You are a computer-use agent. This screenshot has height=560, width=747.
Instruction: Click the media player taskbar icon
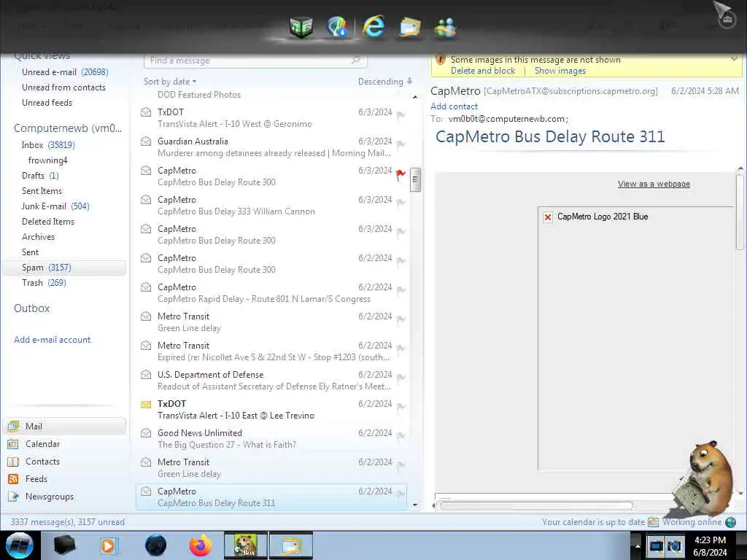point(108,545)
